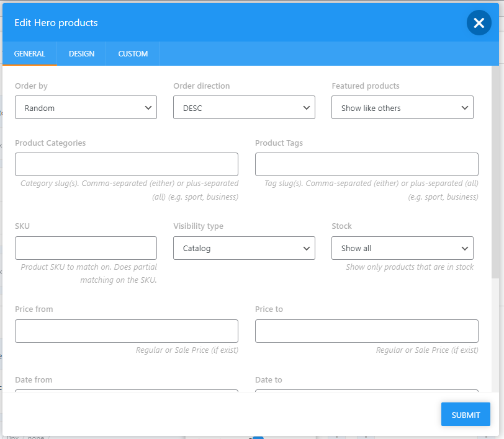Open the Stock dropdown
The width and height of the screenshot is (504, 439).
point(402,248)
